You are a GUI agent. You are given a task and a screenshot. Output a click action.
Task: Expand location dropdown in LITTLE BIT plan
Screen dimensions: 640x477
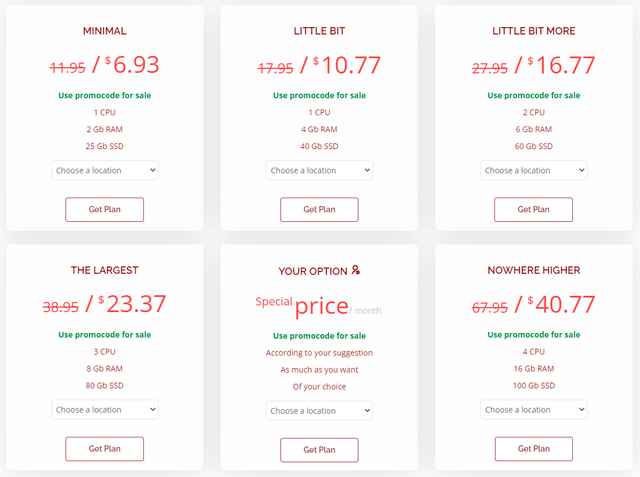tap(319, 170)
